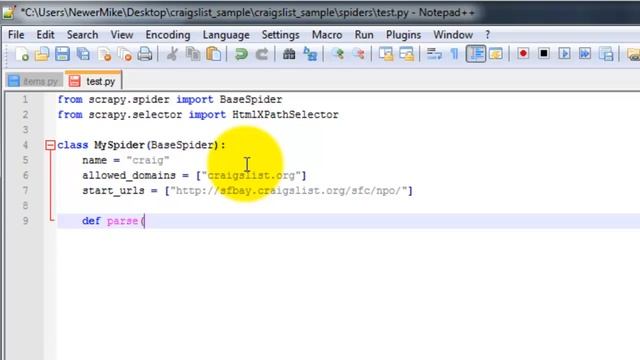Image resolution: width=640 pixels, height=360 pixels.
Task: Click line number 1 in margin
Action: [25, 99]
